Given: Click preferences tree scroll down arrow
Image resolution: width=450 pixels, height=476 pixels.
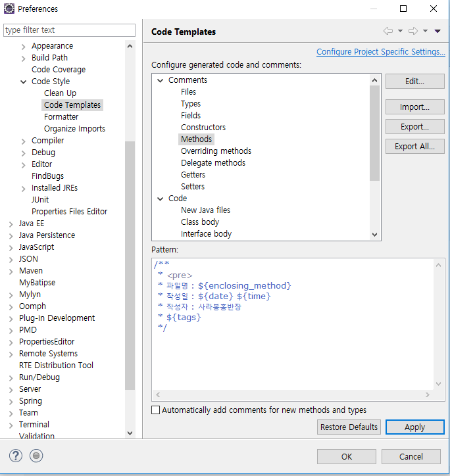Looking at the screenshot, I should 130,433.
